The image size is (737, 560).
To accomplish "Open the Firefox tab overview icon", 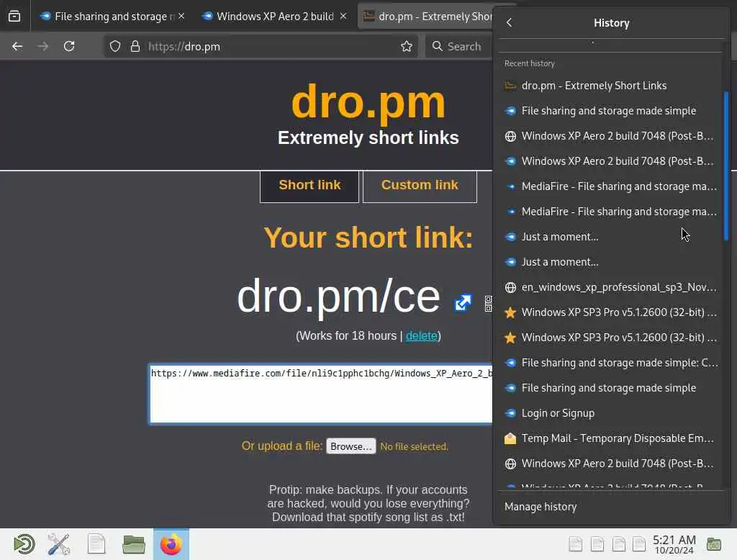I will [x=14, y=17].
